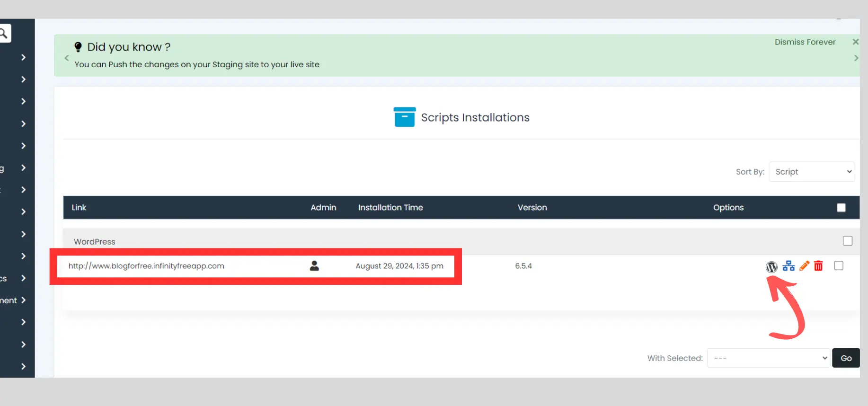The image size is (868, 406).
Task: Open the Sort By Script dropdown
Action: click(812, 172)
